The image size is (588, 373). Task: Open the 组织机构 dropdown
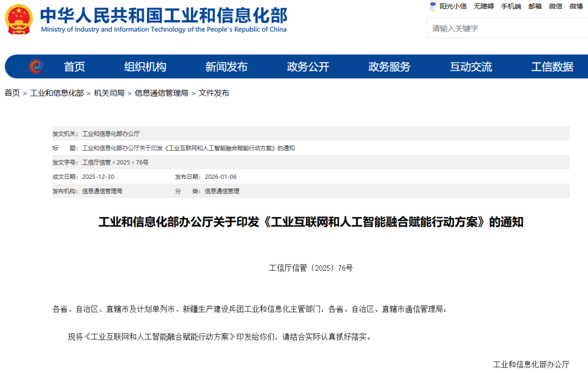145,66
